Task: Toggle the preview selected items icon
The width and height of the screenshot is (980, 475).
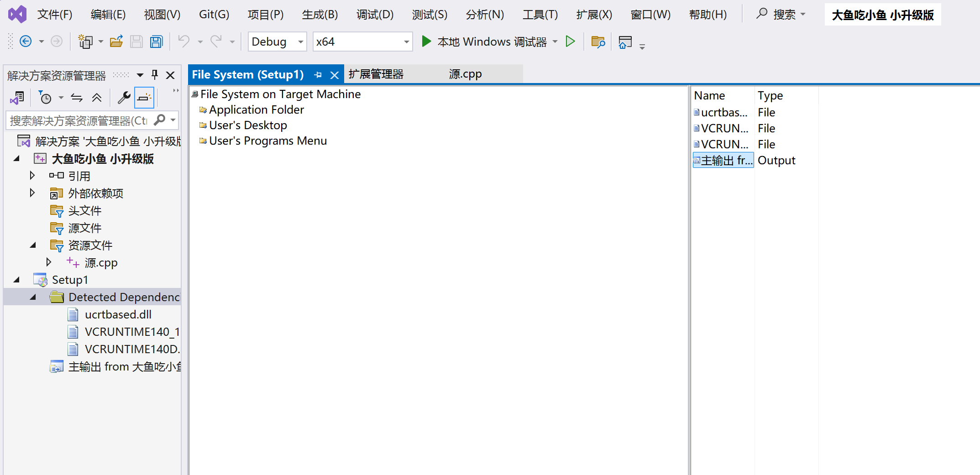Action: [144, 97]
